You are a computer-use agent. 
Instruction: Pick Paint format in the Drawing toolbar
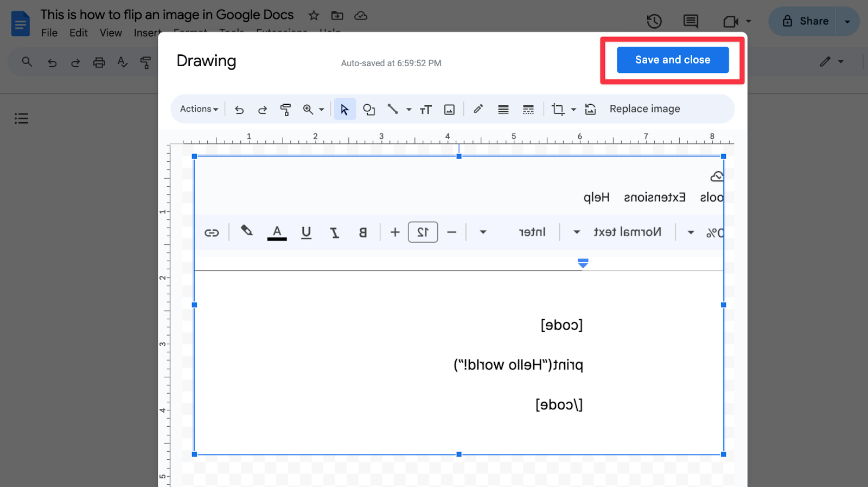285,110
